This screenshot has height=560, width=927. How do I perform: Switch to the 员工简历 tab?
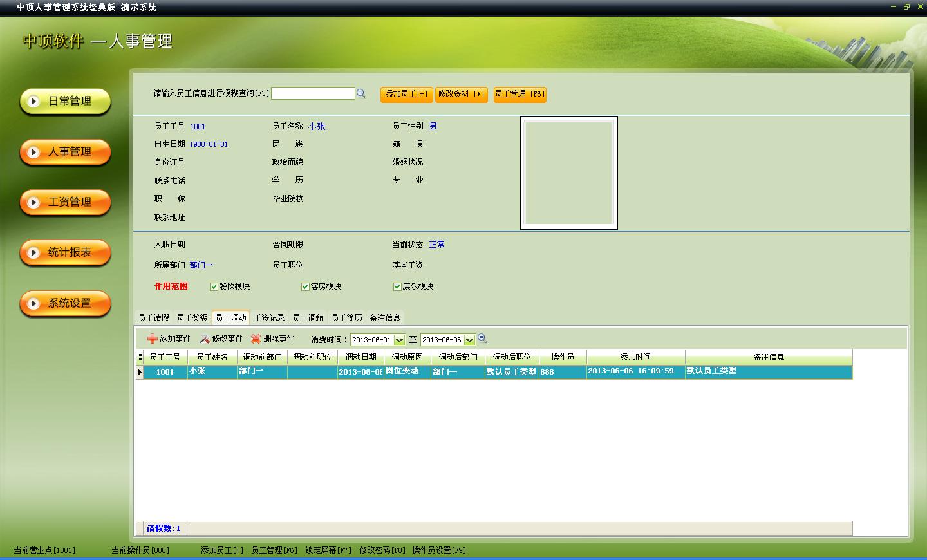(347, 318)
